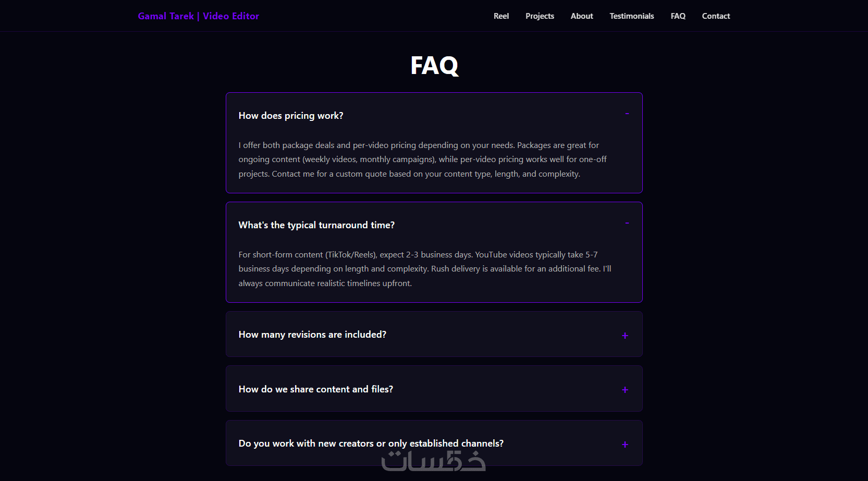This screenshot has width=868, height=481.
Task: Open the Contact nav link
Action: click(716, 16)
